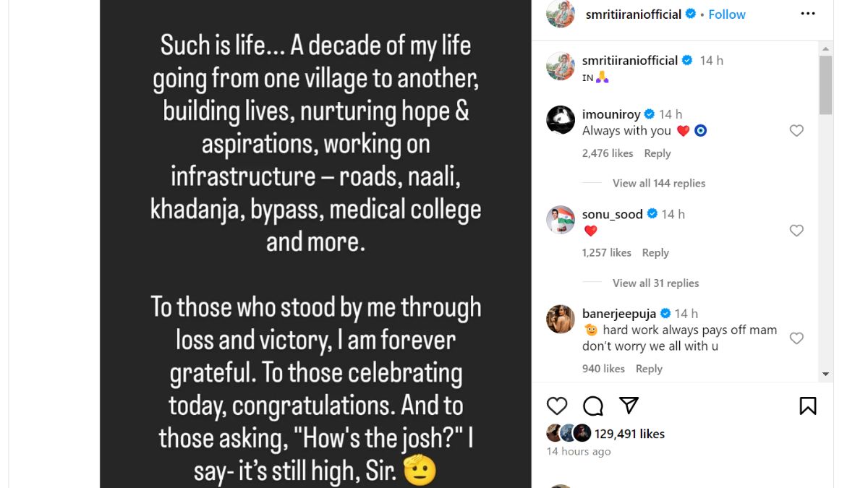Reply to sonu_sood's comment
This screenshot has width=868, height=488.
click(655, 253)
